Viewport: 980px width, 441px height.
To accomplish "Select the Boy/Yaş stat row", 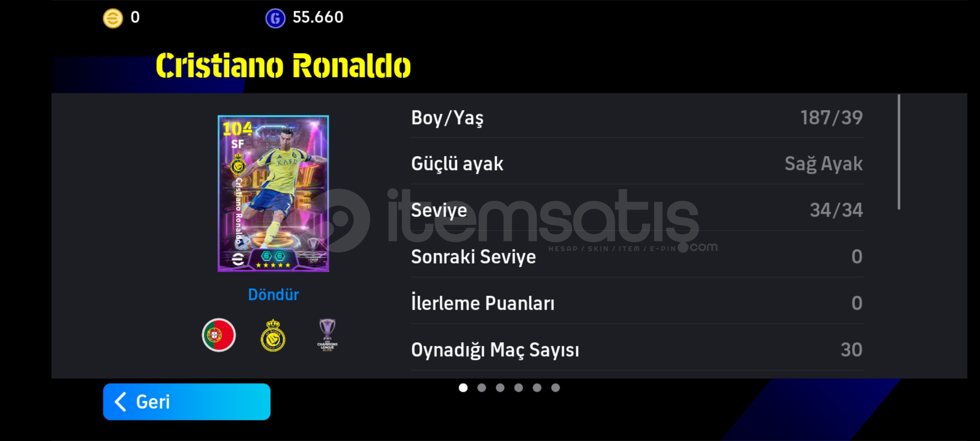I will [637, 118].
